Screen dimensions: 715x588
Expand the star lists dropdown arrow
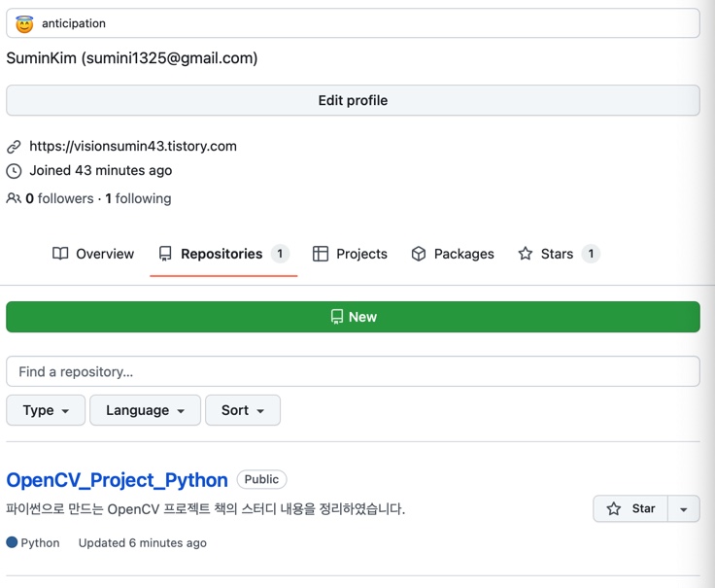(x=684, y=508)
